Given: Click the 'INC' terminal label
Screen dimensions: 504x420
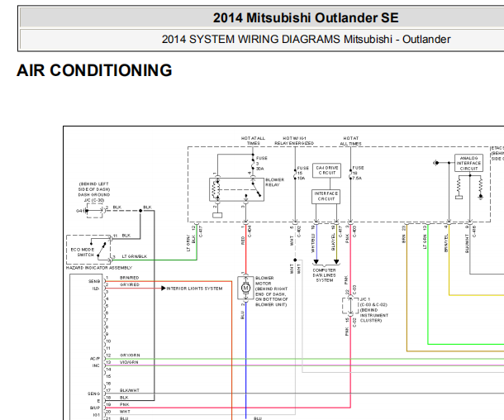Looking at the screenshot, I should (x=96, y=365).
